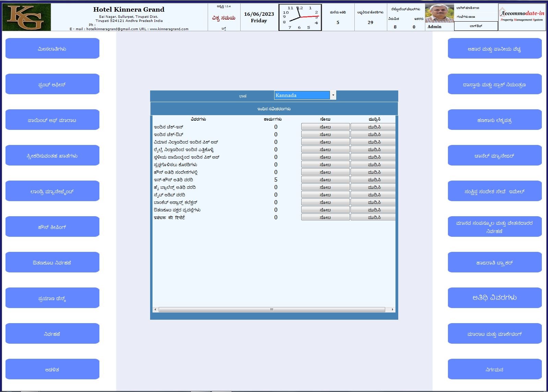
Task: View banquet party arrangements (ಔತಣಕೂಟ ಪಕ್ಷದ) row
Action: (x=325, y=210)
